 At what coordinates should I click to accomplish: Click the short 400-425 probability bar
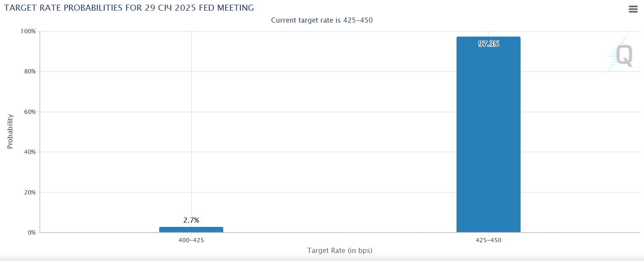(x=191, y=229)
